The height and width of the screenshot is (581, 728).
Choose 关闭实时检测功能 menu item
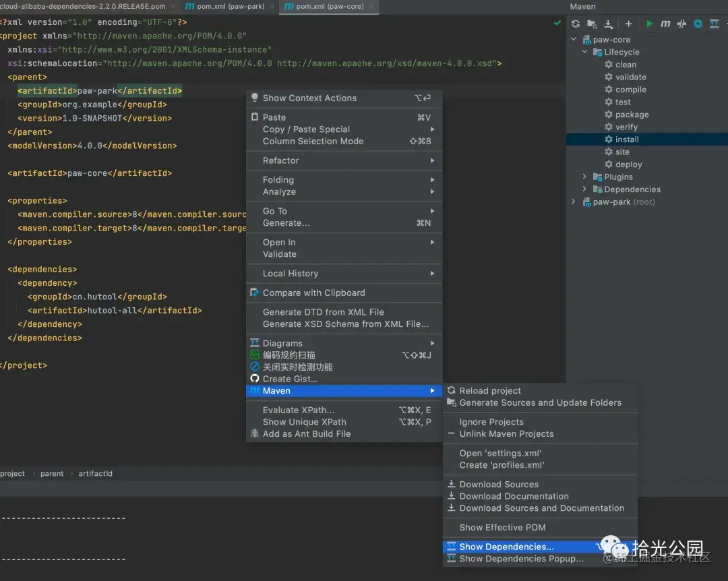pyautogui.click(x=344, y=367)
